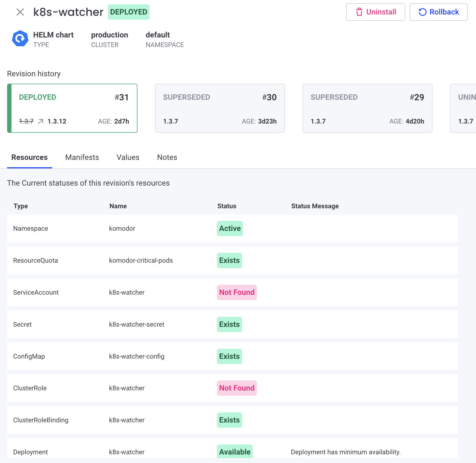The height and width of the screenshot is (463, 476).
Task: Select superseded revision #30 card
Action: coord(220,108)
